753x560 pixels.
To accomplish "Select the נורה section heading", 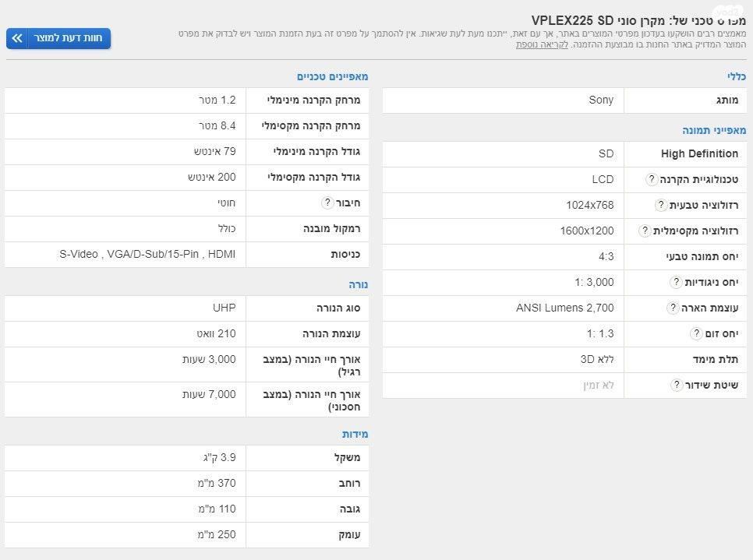I will pos(358,285).
